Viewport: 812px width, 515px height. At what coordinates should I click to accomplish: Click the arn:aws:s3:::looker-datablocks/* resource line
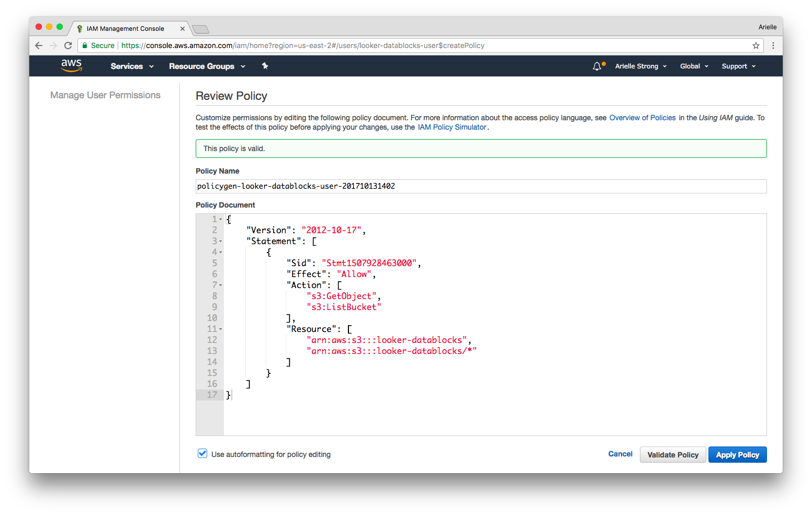[x=392, y=351]
